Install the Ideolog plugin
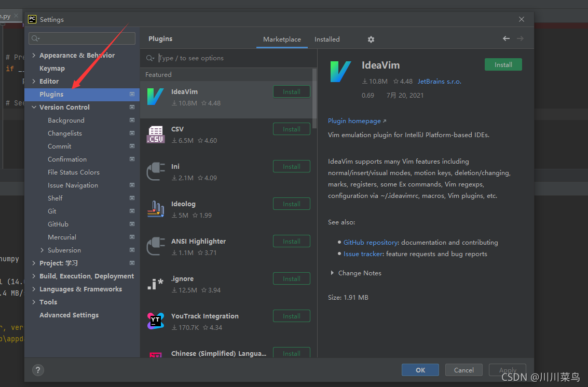This screenshot has height=387, width=588. click(291, 204)
